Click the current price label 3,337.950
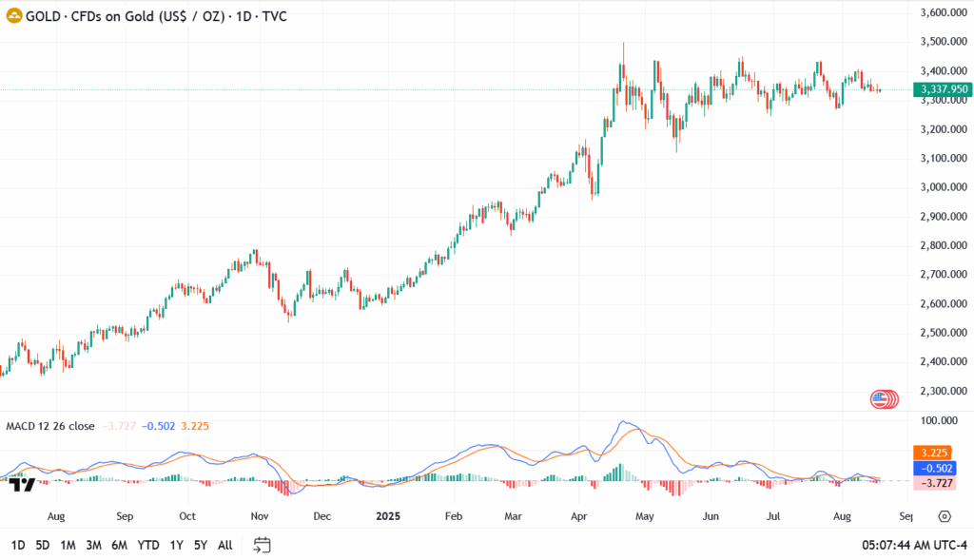 942,89
